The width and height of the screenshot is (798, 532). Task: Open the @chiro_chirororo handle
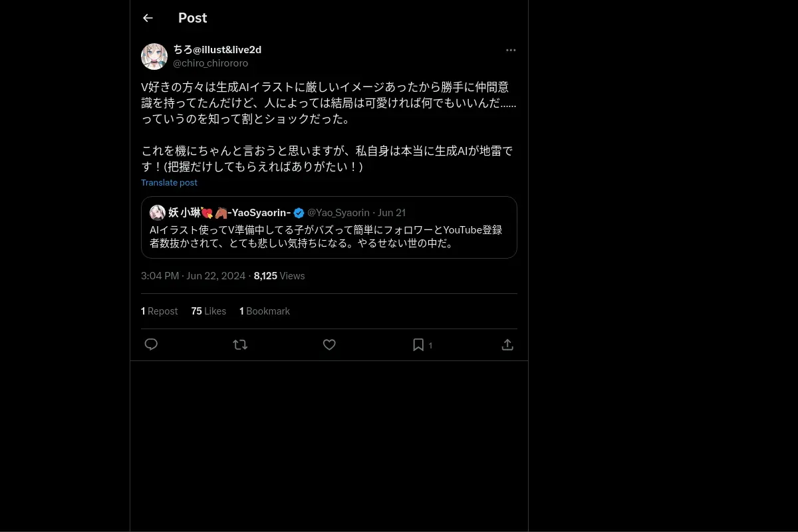(210, 63)
